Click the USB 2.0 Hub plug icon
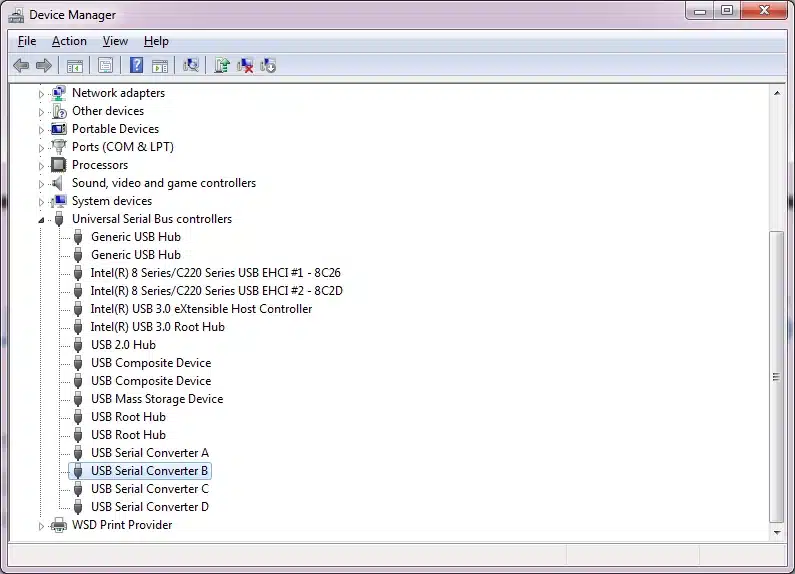Viewport: 795px width, 574px height. click(78, 345)
